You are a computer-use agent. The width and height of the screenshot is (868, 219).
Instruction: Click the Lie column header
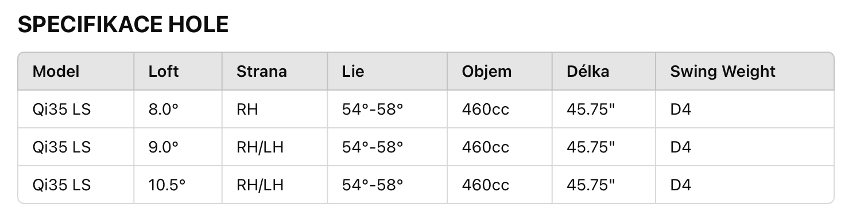tap(353, 71)
